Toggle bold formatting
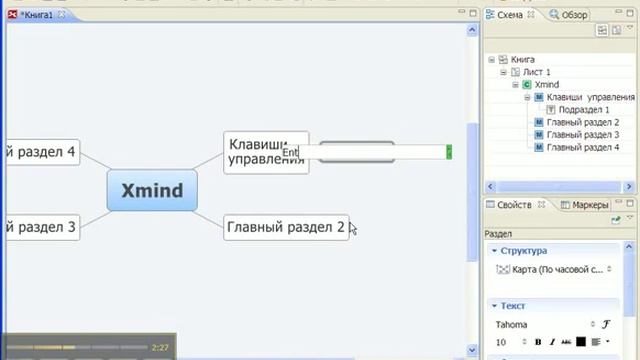The image size is (640, 360). click(x=538, y=342)
